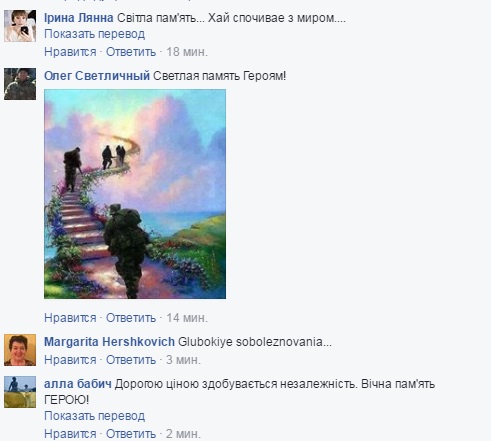Viewport: 491px width, 441px height.
Task: Show translation of Ірина Лянна's comment
Action: pos(95,34)
